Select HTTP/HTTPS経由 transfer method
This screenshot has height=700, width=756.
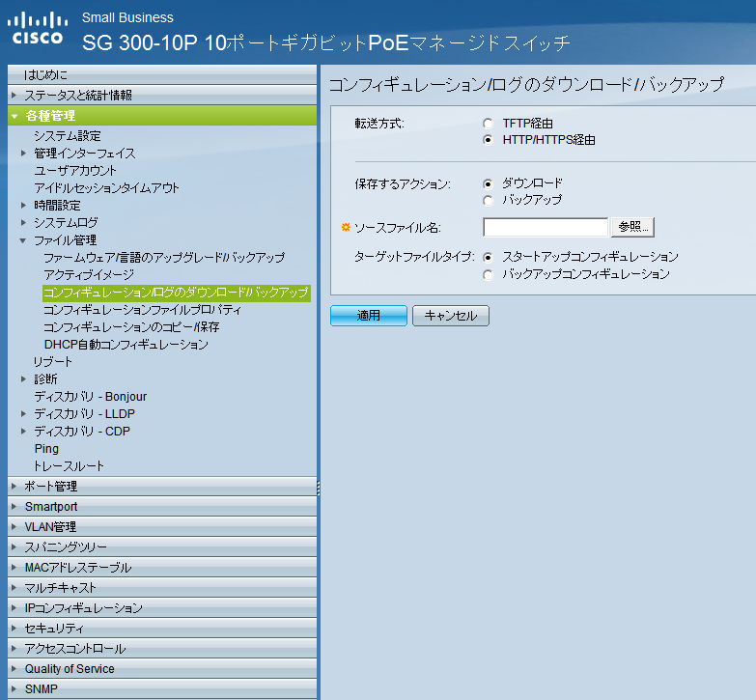(x=488, y=140)
